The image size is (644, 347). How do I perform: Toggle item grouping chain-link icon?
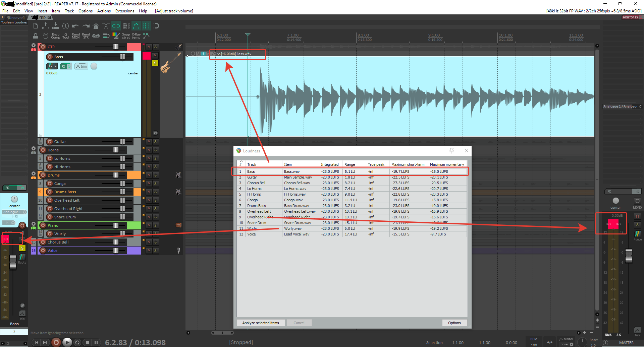tap(116, 26)
